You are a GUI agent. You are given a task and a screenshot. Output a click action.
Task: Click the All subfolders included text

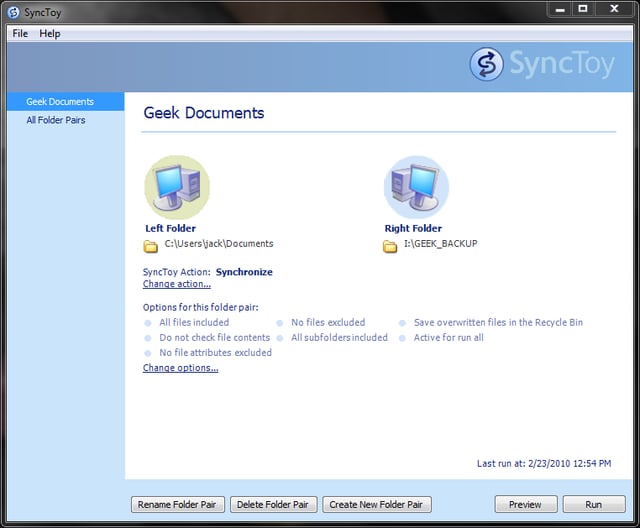point(339,337)
